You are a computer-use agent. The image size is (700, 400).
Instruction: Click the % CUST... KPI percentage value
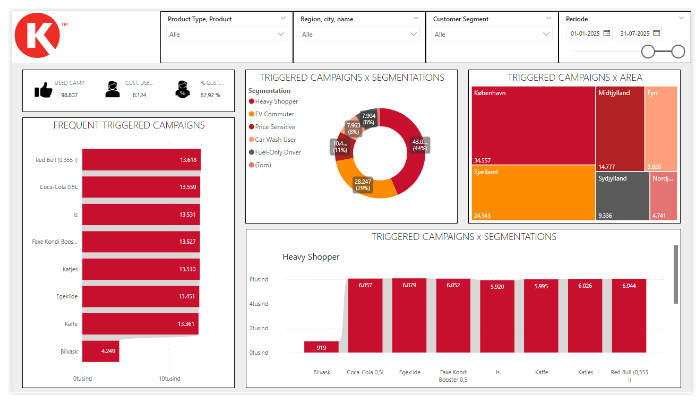tap(210, 95)
